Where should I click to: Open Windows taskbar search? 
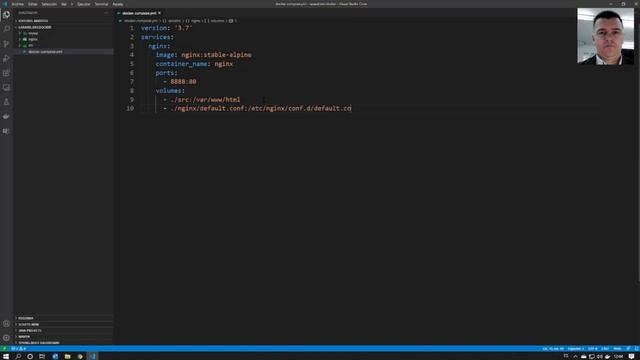tap(18, 356)
